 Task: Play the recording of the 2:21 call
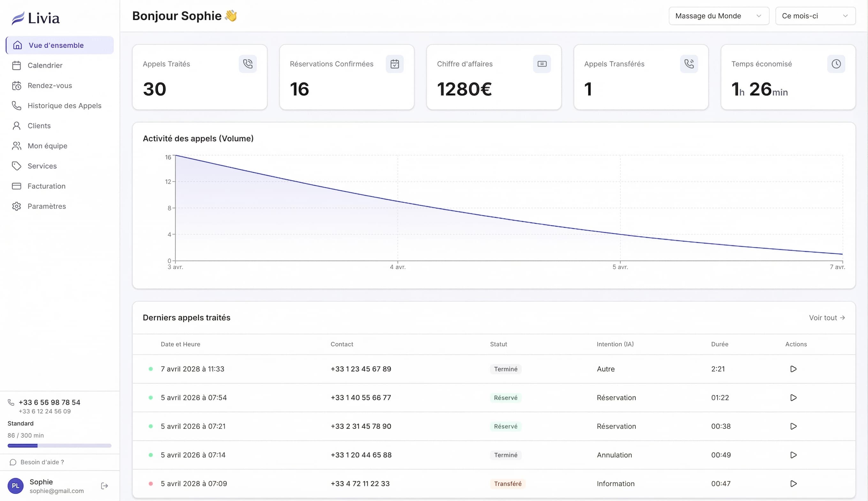point(793,368)
